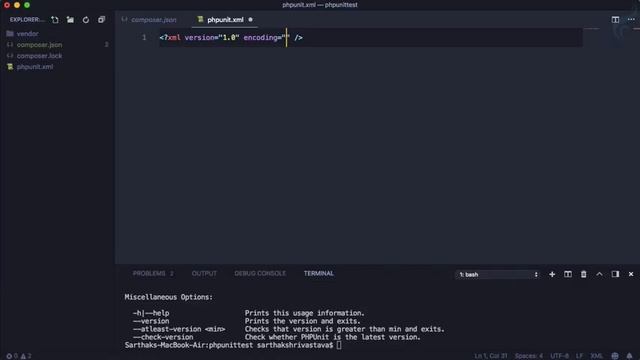The width and height of the screenshot is (640, 360).
Task: Switch to the OUTPUT tab
Action: point(204,273)
